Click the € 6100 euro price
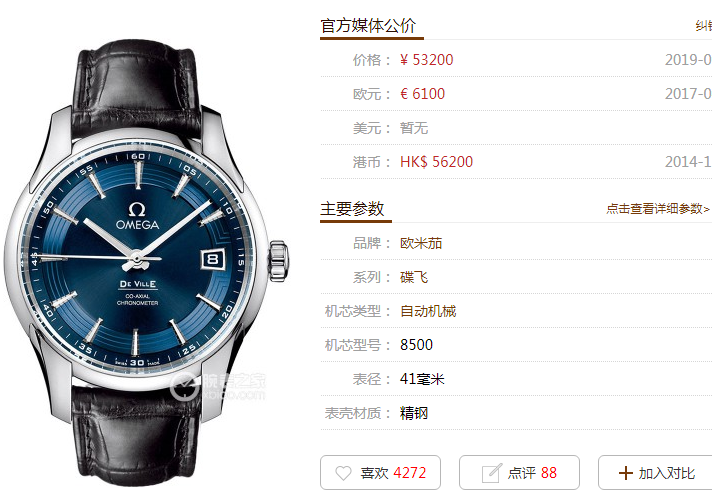Viewport: 712px width, 502px height. point(422,94)
